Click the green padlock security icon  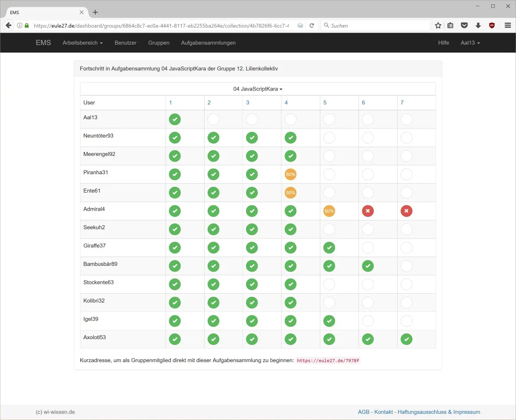pyautogui.click(x=27, y=25)
